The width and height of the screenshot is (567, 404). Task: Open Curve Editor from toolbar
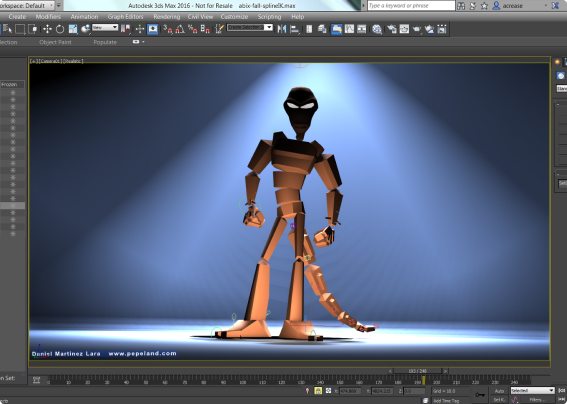click(349, 29)
